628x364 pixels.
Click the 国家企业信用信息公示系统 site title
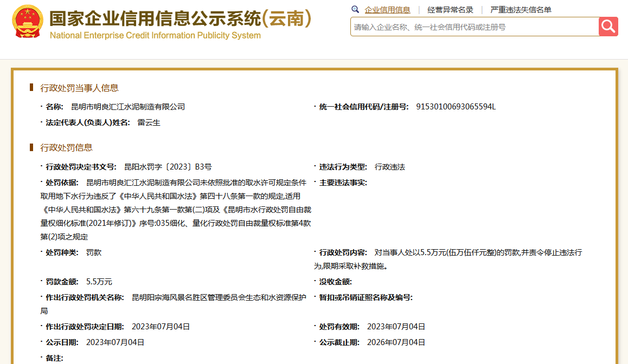(180, 17)
